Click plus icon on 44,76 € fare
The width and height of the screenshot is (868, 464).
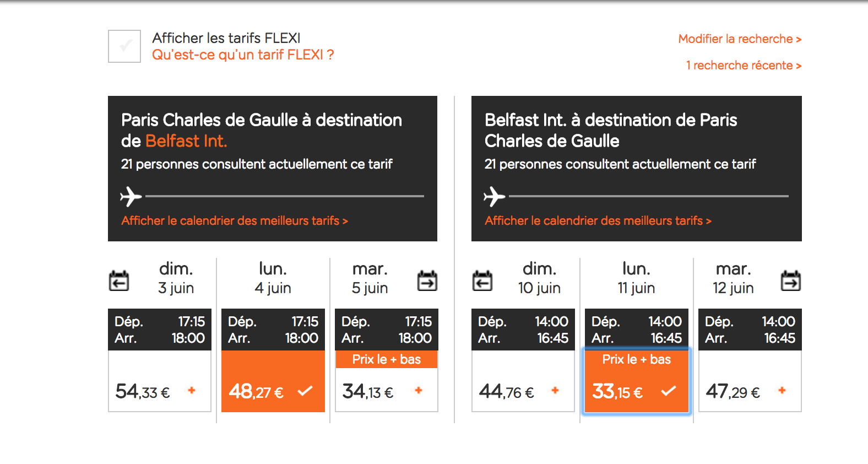coord(555,391)
